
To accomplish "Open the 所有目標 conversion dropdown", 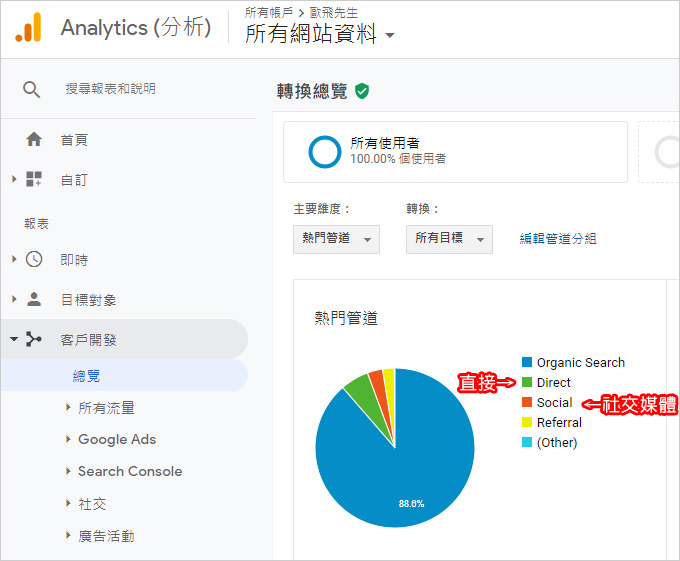I will click(x=449, y=239).
